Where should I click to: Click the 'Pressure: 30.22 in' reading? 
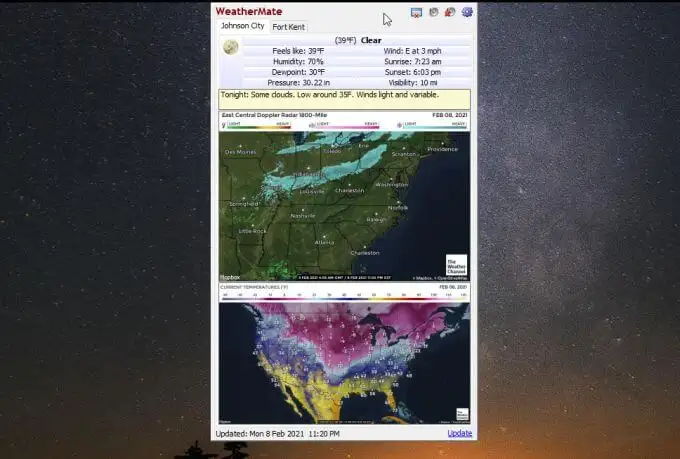pos(298,82)
